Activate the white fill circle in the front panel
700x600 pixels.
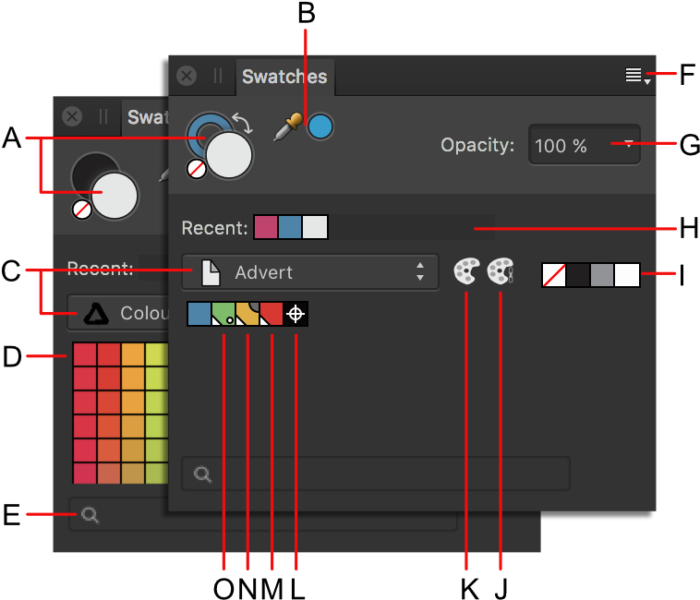(229, 154)
